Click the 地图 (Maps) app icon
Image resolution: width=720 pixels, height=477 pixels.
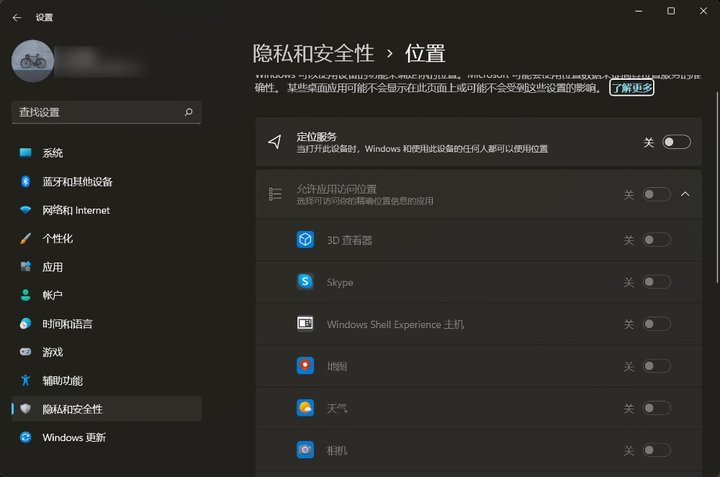(305, 366)
